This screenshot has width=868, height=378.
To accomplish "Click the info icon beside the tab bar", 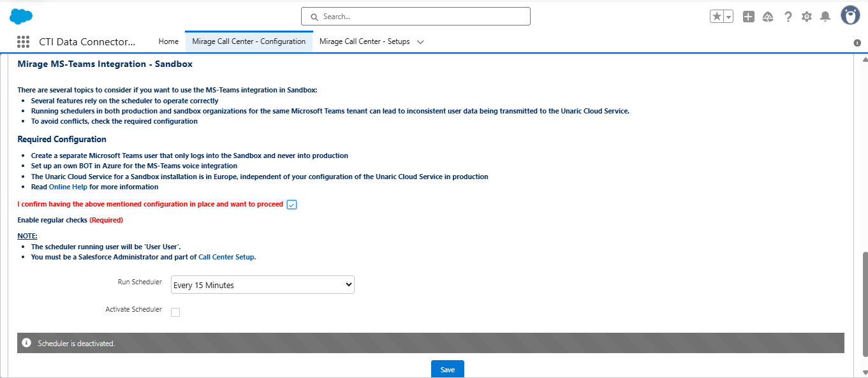I will tap(857, 43).
